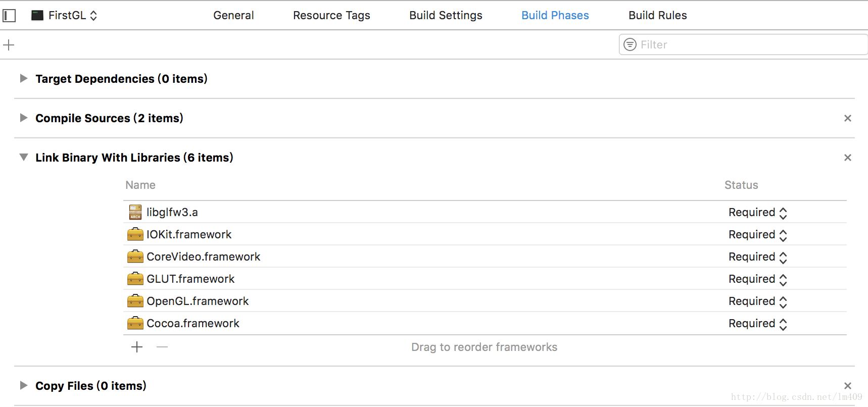
Task: Collapse Link Binary With Libraries section
Action: (x=23, y=157)
